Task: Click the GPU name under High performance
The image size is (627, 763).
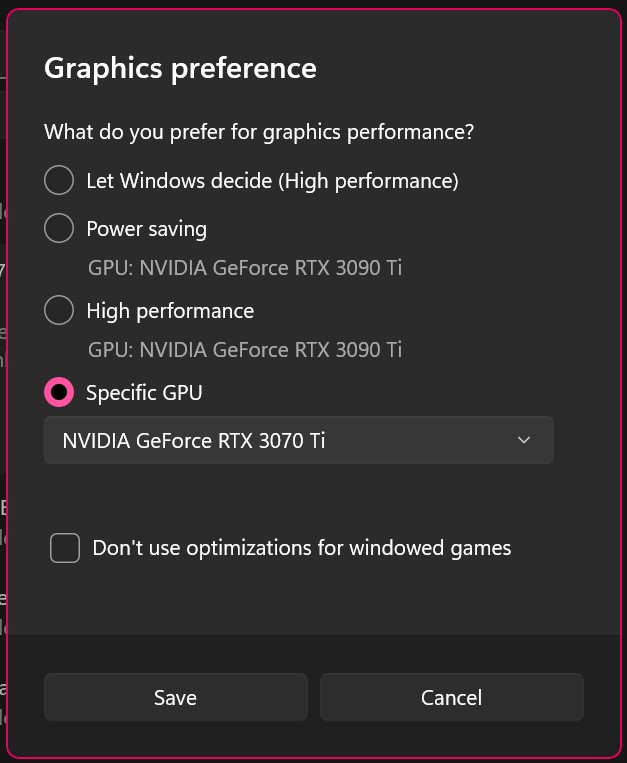Action: (244, 350)
